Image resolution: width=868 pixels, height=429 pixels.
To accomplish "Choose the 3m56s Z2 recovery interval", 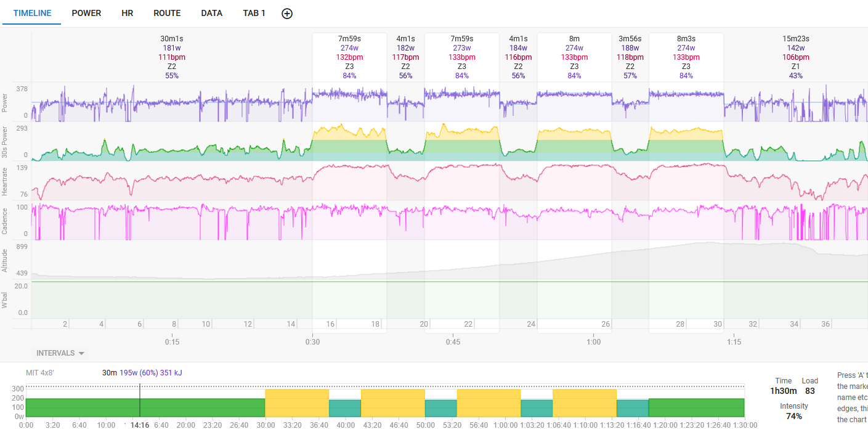I will [630, 57].
